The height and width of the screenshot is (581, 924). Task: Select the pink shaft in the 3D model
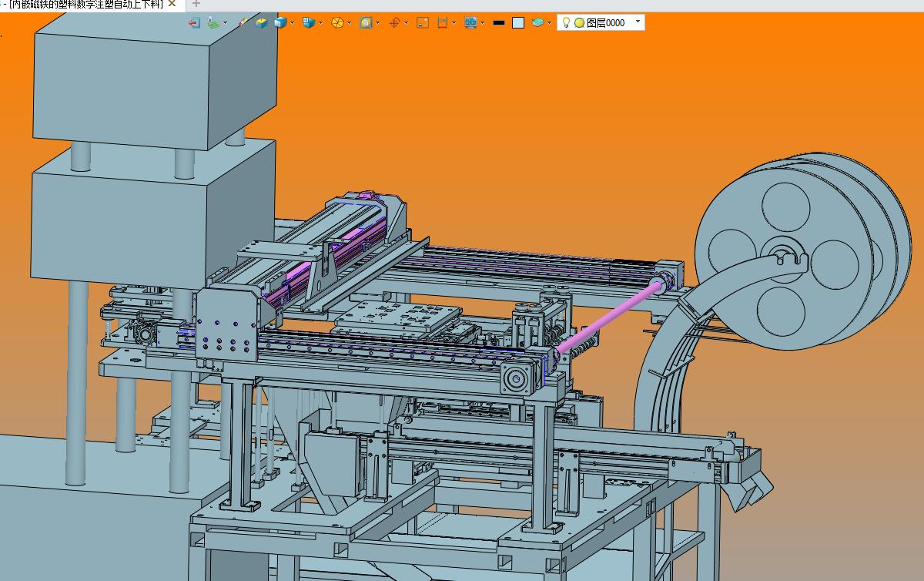pyautogui.click(x=608, y=316)
